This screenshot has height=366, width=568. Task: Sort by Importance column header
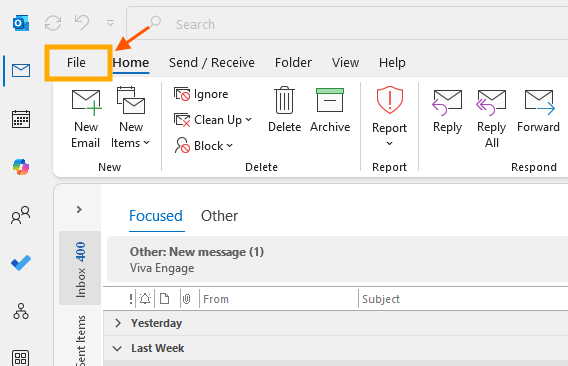tap(131, 299)
